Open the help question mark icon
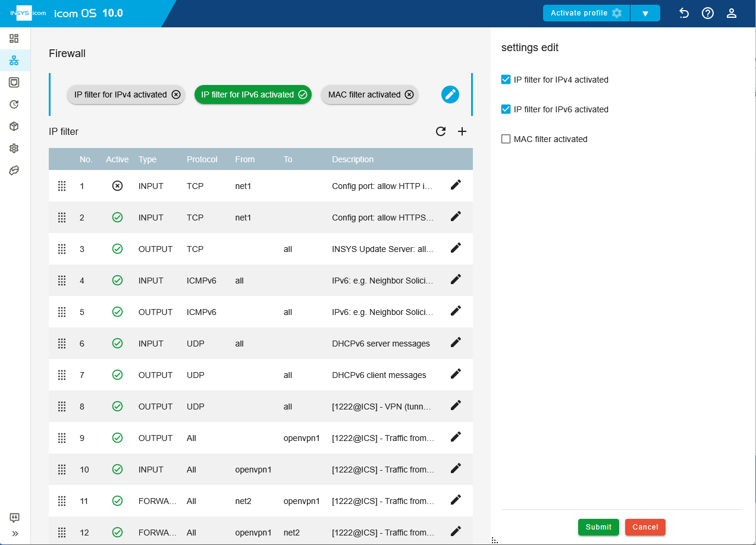Viewport: 756px width, 545px height. 708,13
